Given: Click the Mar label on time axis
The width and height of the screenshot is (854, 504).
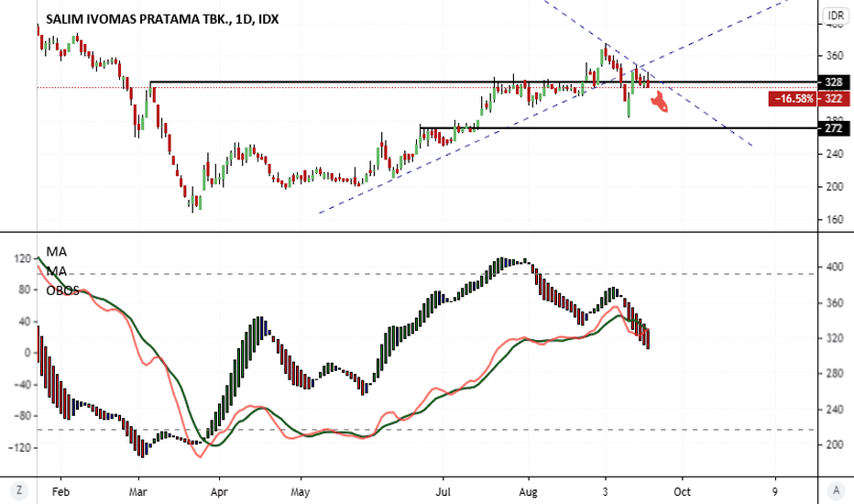Looking at the screenshot, I should [137, 492].
